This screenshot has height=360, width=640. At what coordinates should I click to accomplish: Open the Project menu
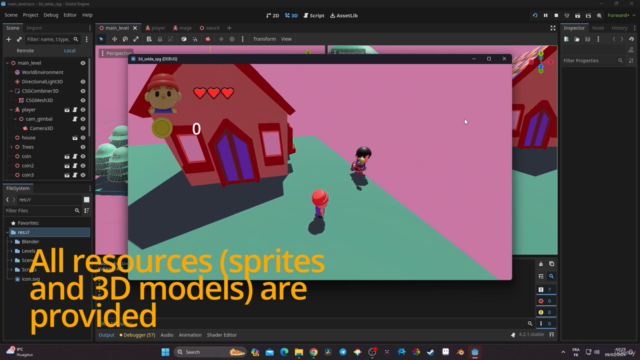[30, 15]
